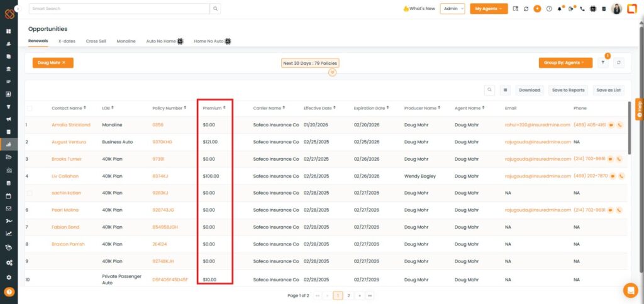Viewport: 644px width, 304px height.
Task: Open the Cross Sell tab
Action: 96,41
